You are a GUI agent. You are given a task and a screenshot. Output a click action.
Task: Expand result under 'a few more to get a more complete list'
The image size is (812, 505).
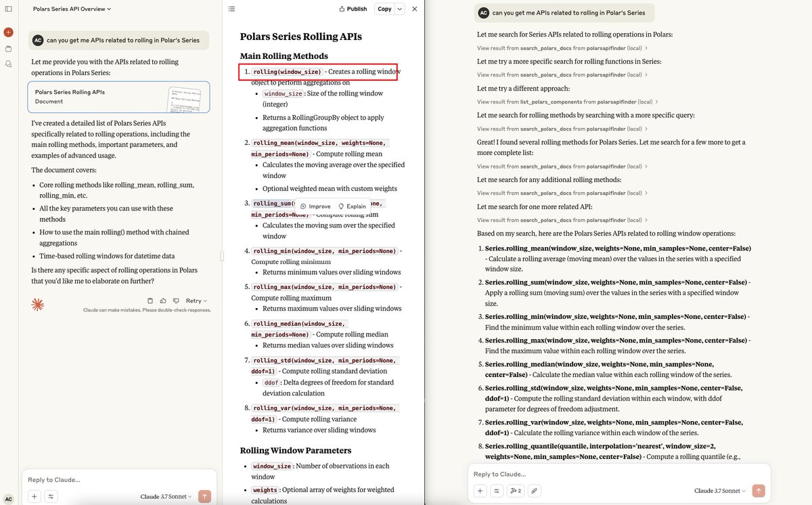pyautogui.click(x=562, y=166)
